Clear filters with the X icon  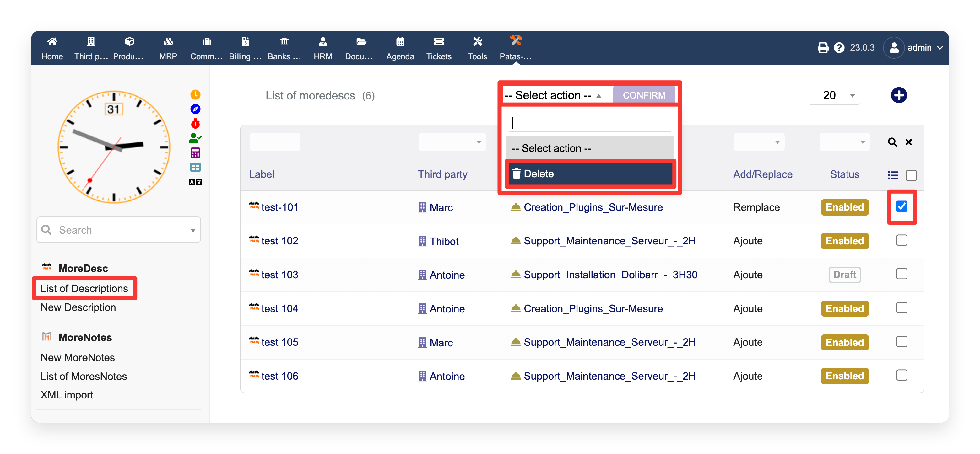pyautogui.click(x=908, y=142)
